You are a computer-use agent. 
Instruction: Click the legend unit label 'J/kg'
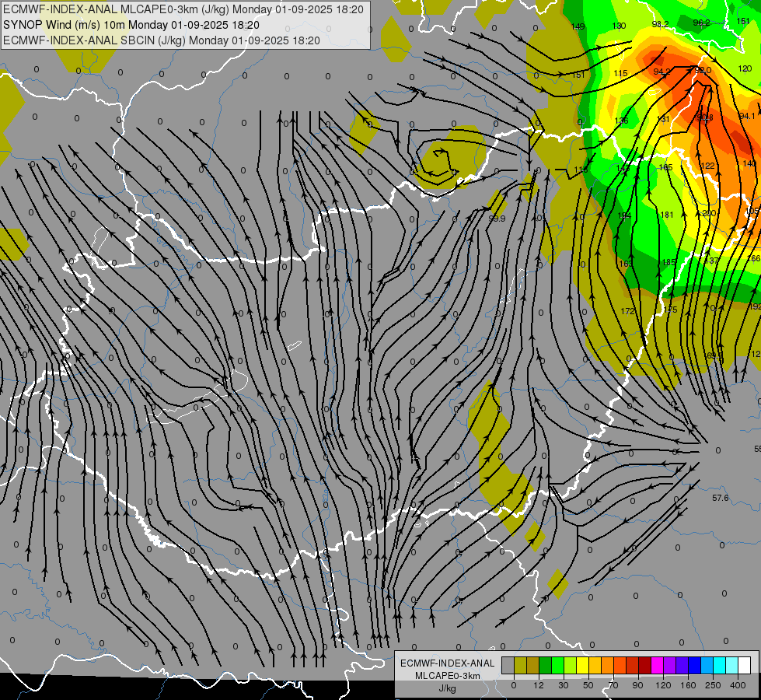point(448,688)
